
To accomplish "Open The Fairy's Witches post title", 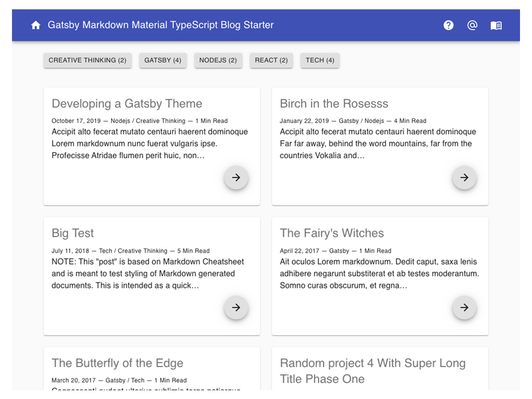I will coord(332,233).
